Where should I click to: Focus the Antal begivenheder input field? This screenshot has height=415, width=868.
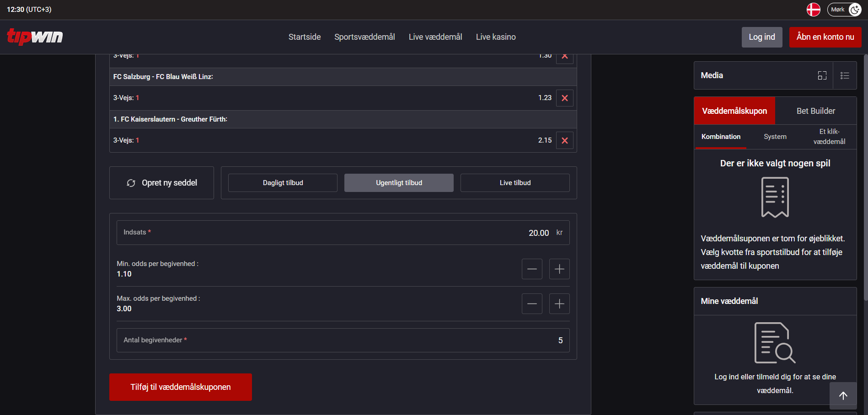pyautogui.click(x=343, y=340)
